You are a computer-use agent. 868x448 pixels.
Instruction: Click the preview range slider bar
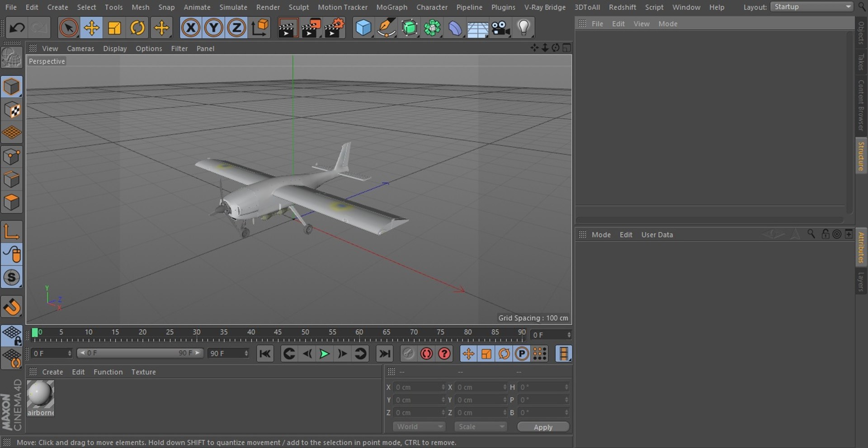(x=140, y=353)
